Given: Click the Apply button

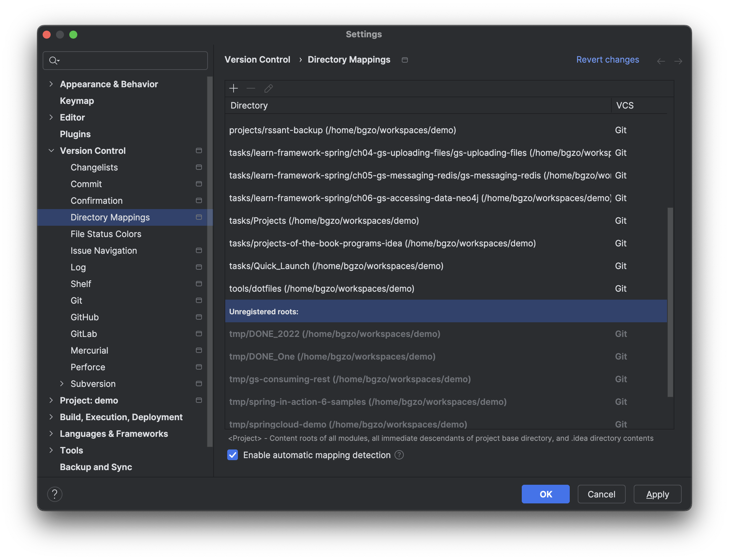Looking at the screenshot, I should 657,494.
